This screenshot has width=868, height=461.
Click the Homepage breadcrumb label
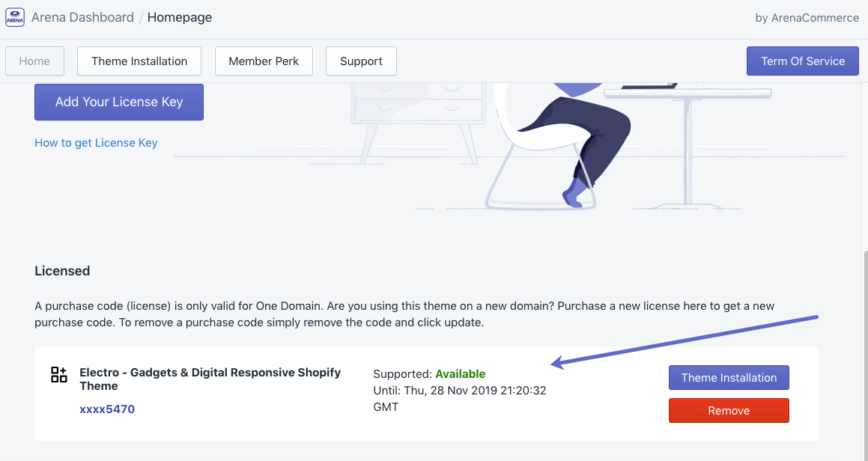(179, 16)
